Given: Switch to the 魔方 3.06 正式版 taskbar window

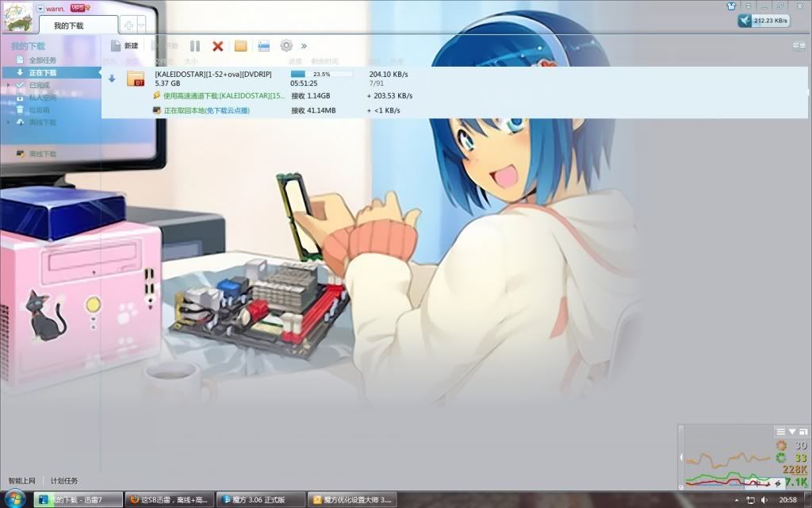Looking at the screenshot, I should point(260,500).
